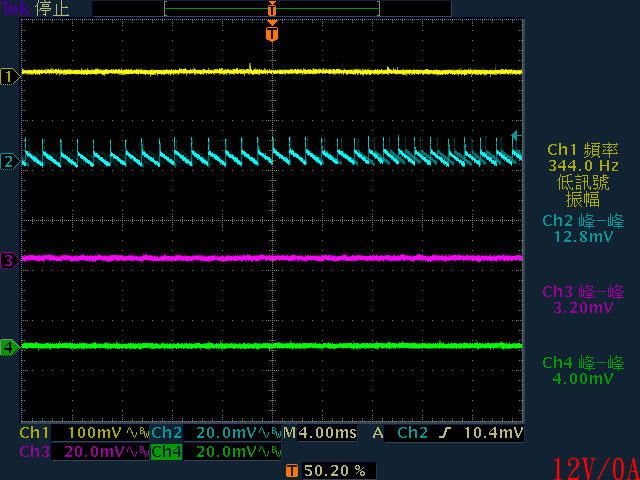The width and height of the screenshot is (640, 480).
Task: Click the orange trigger position T marker
Action: pyautogui.click(x=272, y=33)
